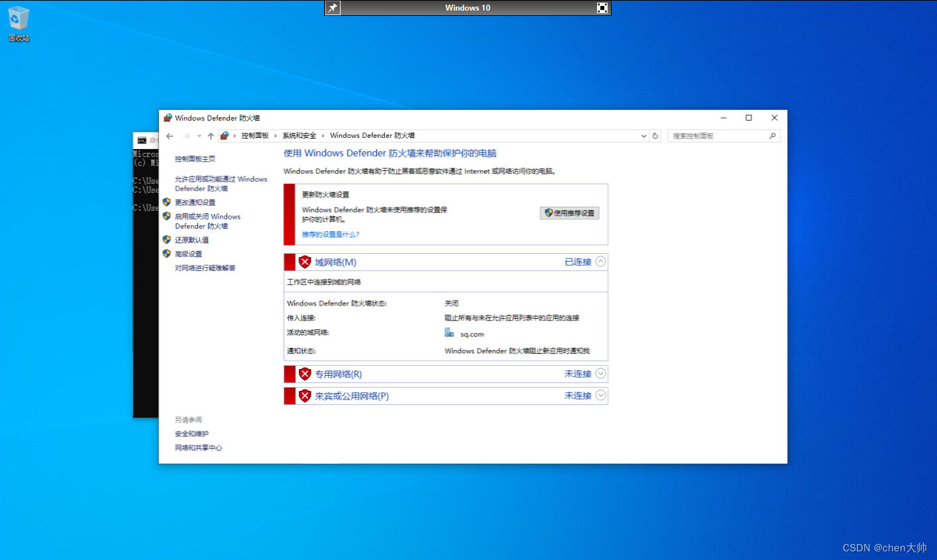Click 使用推荐设置 button
The width and height of the screenshot is (937, 560).
(570, 213)
